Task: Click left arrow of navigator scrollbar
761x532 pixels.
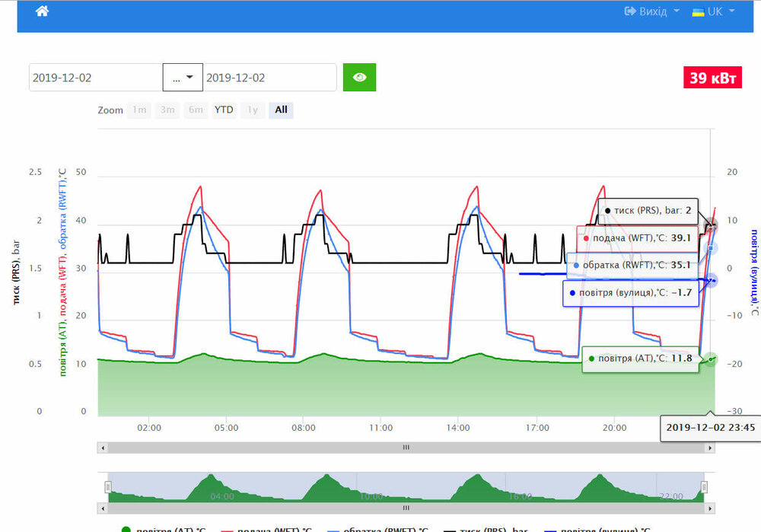Action: (102, 508)
